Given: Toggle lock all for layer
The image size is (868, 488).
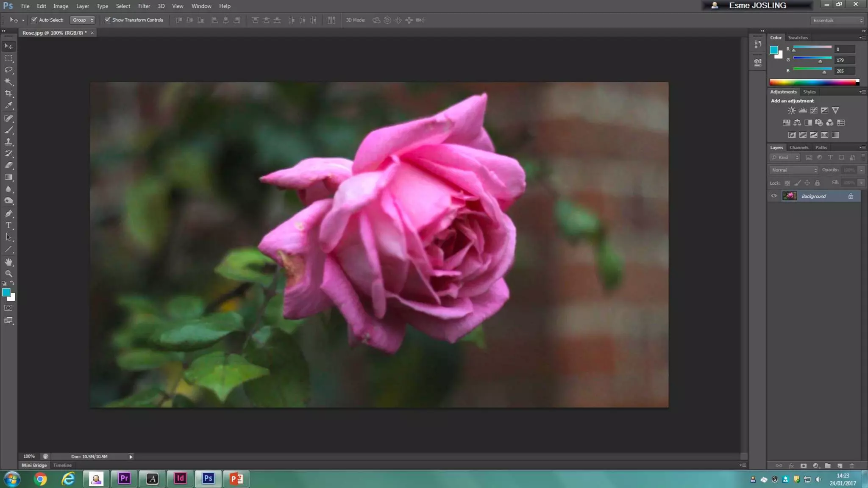Looking at the screenshot, I should click(x=818, y=183).
